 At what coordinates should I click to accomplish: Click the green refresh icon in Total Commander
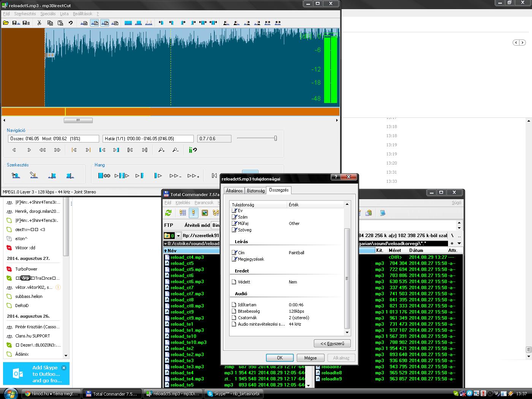(168, 213)
